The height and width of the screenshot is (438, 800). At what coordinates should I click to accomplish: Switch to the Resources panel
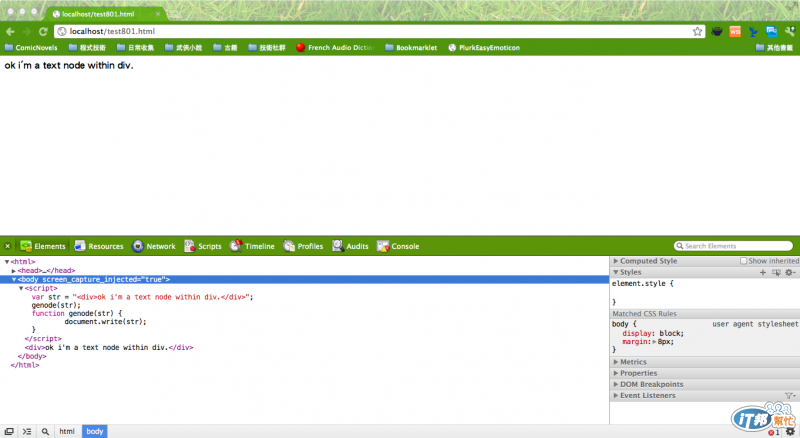[99, 246]
